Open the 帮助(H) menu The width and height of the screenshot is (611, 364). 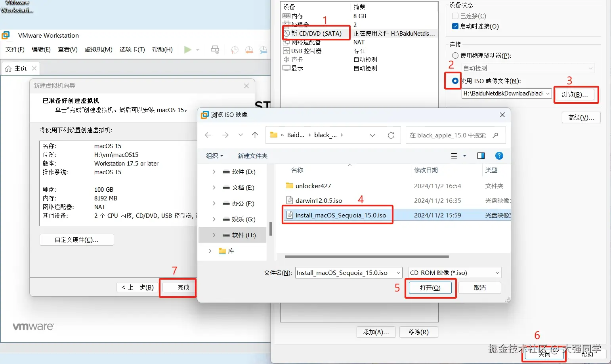[x=162, y=50]
